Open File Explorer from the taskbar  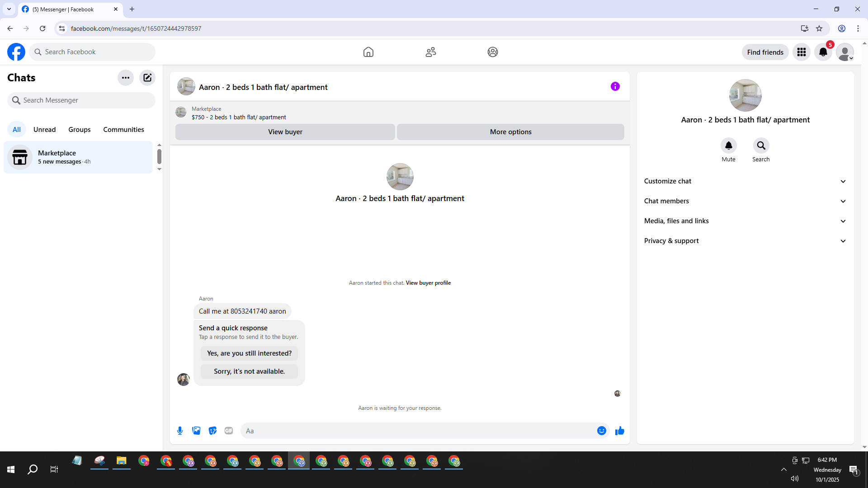click(122, 461)
